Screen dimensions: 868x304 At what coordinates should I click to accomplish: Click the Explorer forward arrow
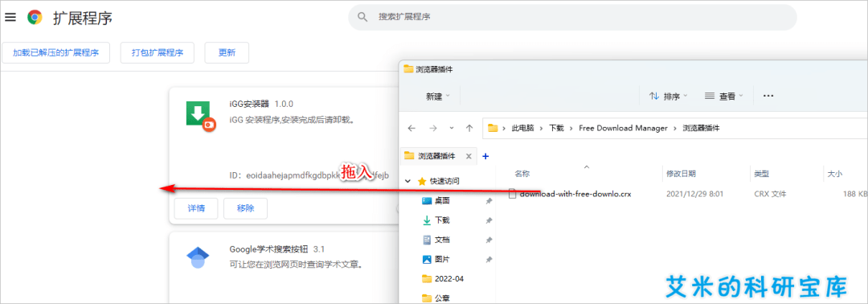click(x=433, y=128)
